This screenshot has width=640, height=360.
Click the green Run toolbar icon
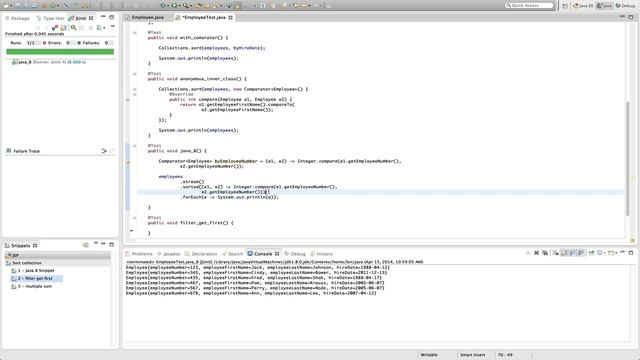click(x=174, y=6)
